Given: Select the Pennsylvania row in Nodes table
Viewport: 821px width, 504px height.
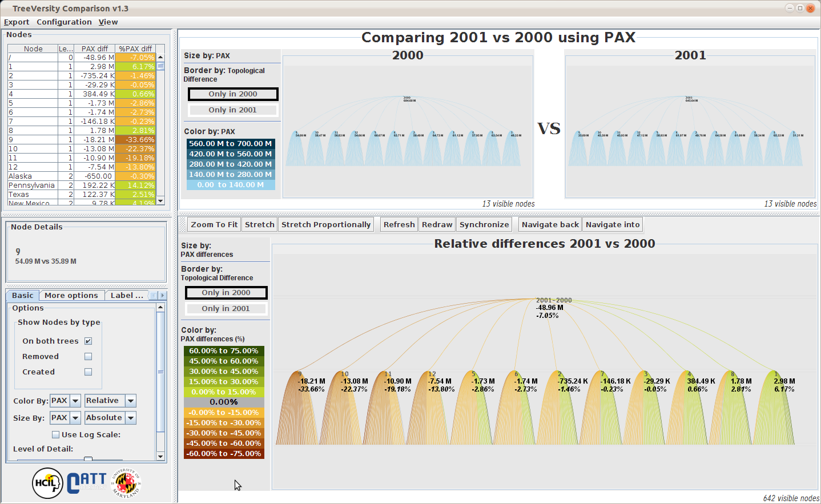Looking at the screenshot, I should point(32,185).
